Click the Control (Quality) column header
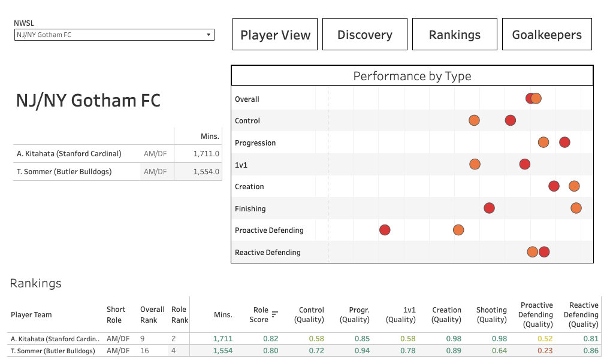 click(309, 314)
